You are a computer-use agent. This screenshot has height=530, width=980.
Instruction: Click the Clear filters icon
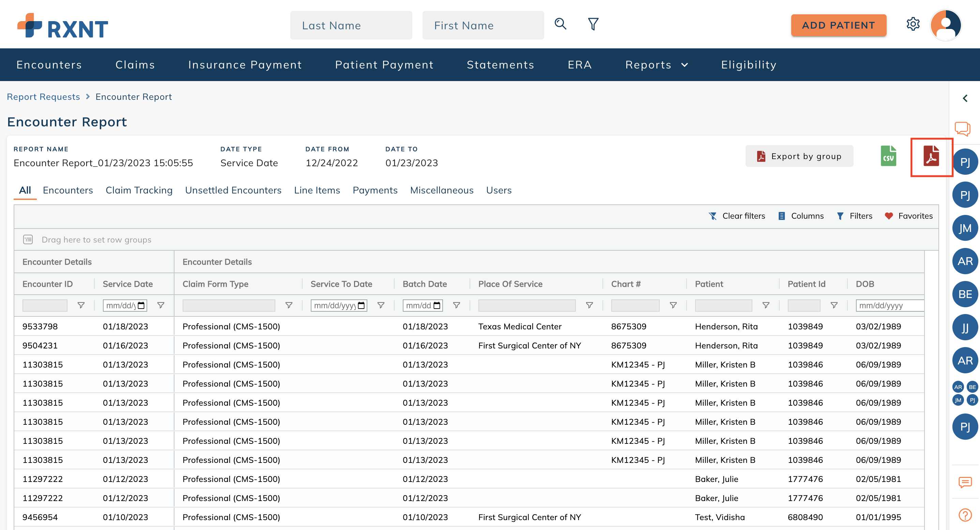point(713,216)
